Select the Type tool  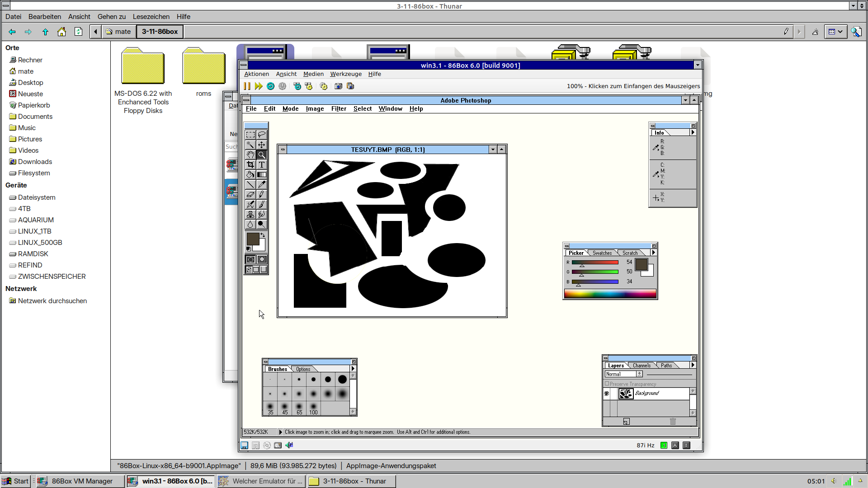coord(262,164)
